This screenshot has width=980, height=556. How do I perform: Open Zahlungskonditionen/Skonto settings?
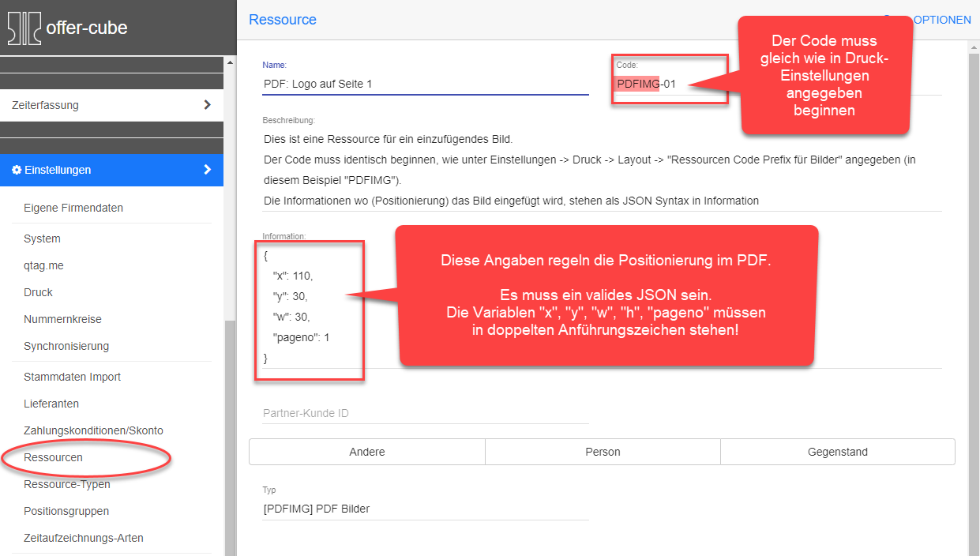click(93, 430)
